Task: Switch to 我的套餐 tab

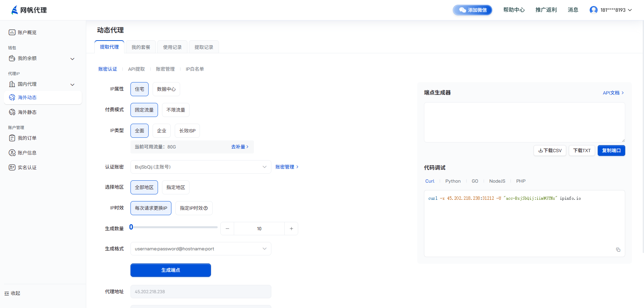Action: [141, 47]
